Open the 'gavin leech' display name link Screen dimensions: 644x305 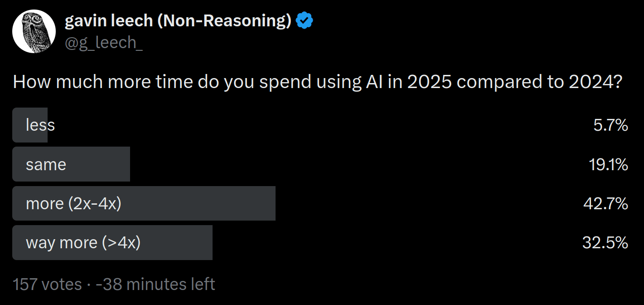[108, 21]
